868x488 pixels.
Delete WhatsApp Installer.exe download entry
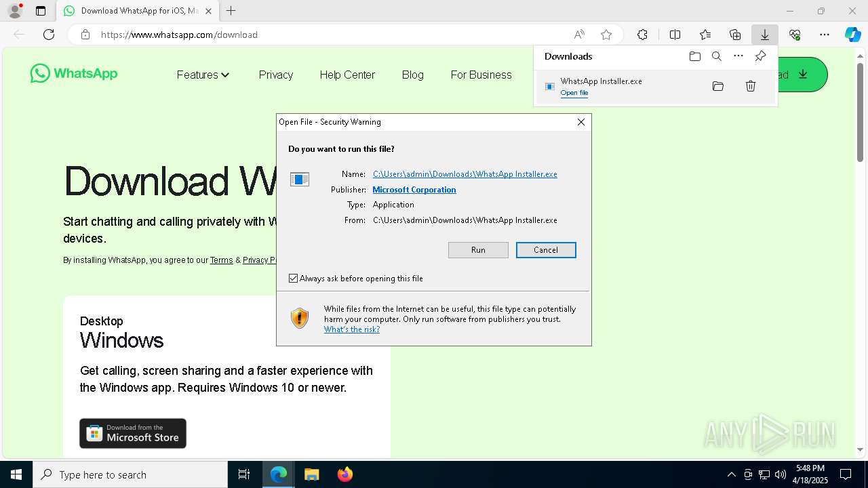click(x=751, y=86)
